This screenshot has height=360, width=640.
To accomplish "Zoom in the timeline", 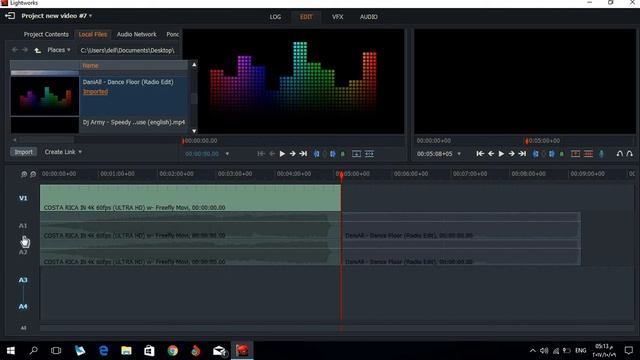I will point(24,174).
